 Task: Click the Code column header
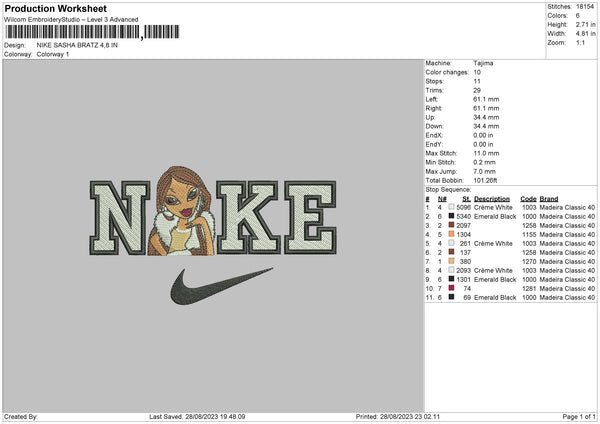(528, 199)
